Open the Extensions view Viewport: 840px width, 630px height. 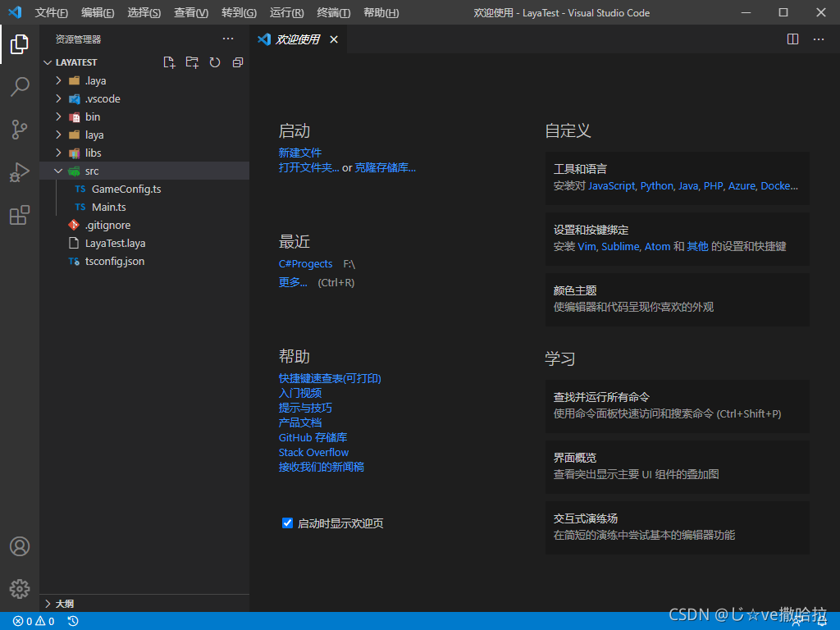point(20,216)
